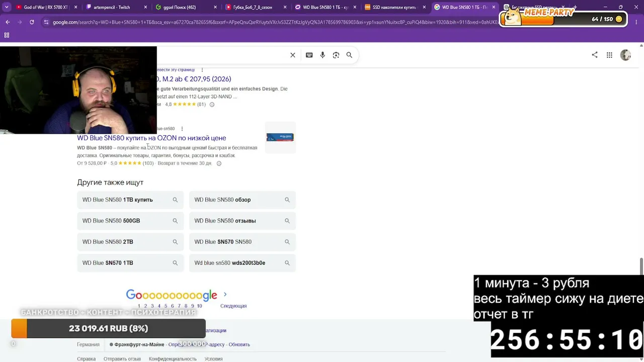Screen dimensions: 644x362
Task: Open the Google apps launcher
Action: (x=609, y=55)
